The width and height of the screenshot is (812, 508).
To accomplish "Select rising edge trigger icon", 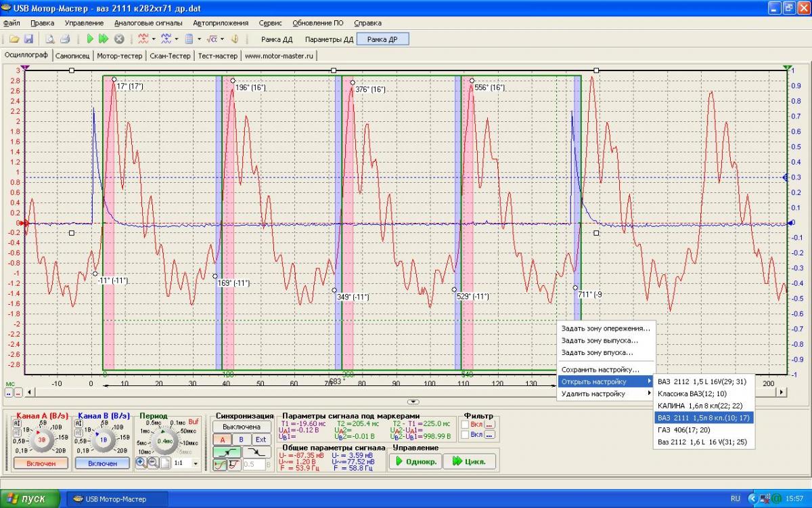I will coord(227,451).
